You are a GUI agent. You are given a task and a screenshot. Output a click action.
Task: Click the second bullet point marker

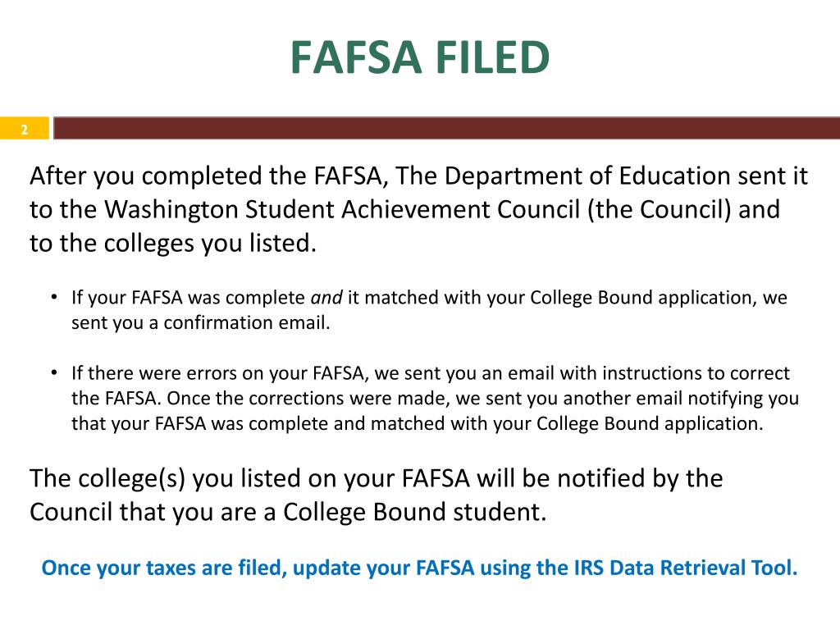tap(54, 372)
